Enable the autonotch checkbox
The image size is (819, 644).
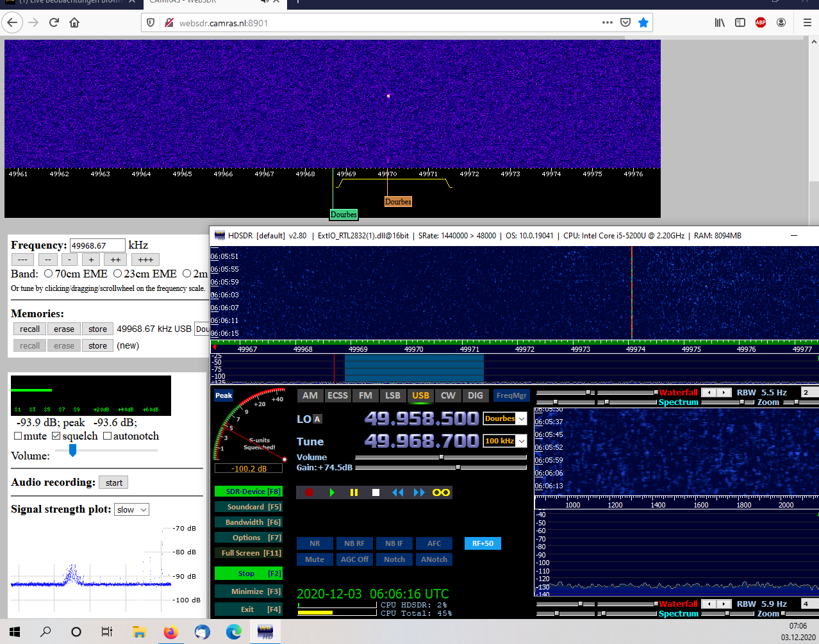108,436
